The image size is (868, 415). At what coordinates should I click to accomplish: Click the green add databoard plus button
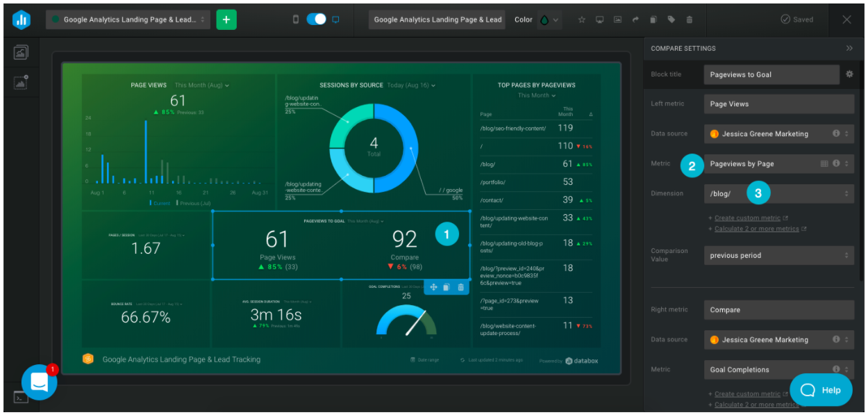226,19
